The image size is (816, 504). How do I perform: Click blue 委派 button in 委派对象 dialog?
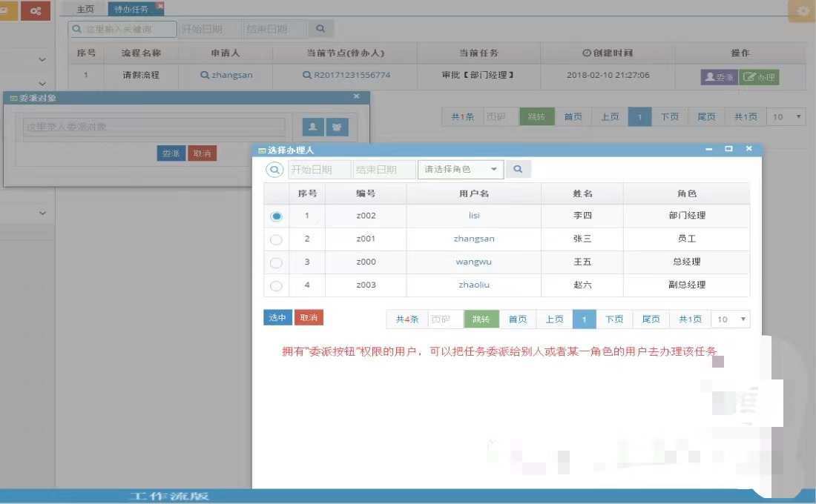(x=171, y=153)
